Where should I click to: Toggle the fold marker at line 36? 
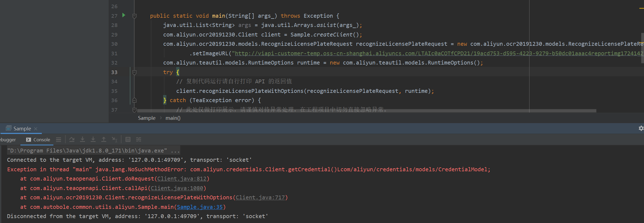pyautogui.click(x=134, y=100)
